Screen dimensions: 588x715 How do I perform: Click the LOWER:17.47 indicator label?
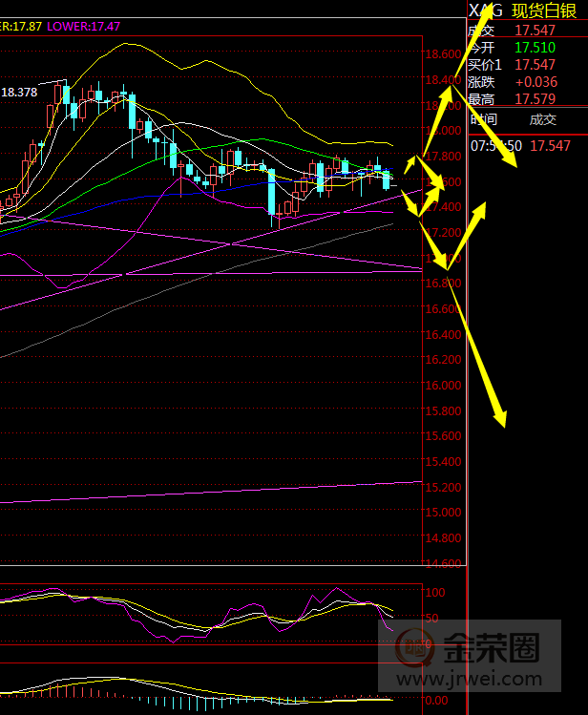click(x=83, y=27)
